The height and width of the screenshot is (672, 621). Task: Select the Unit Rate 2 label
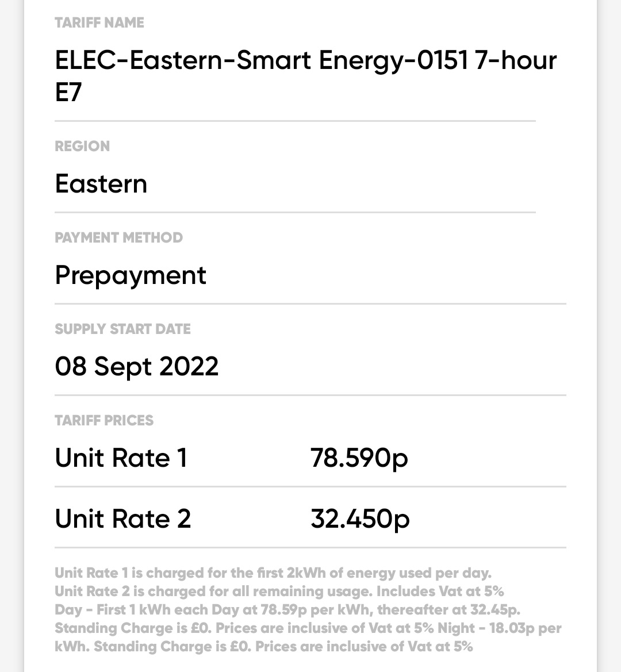[x=122, y=519]
